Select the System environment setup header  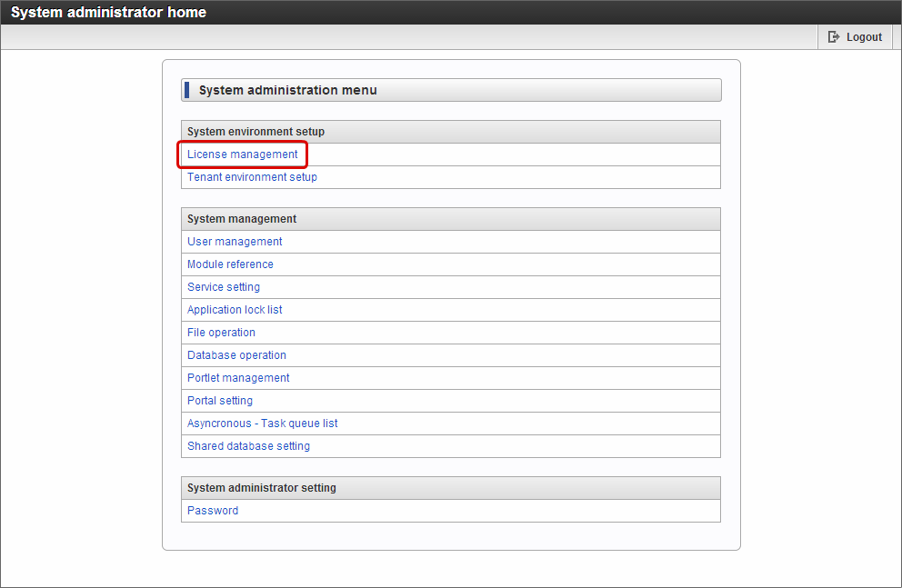(x=451, y=132)
